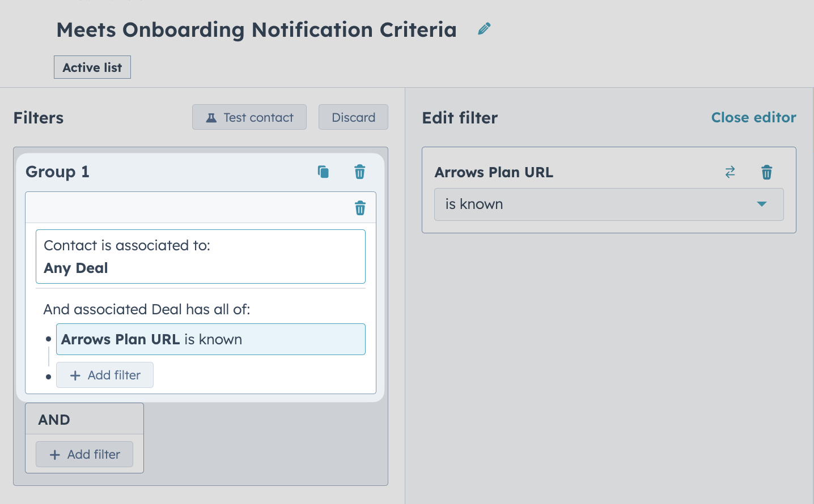Open the Active list type selector

click(92, 67)
